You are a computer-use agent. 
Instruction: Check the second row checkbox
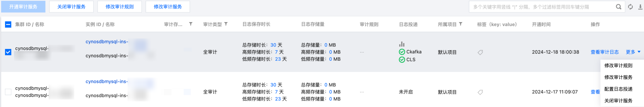click(8, 92)
